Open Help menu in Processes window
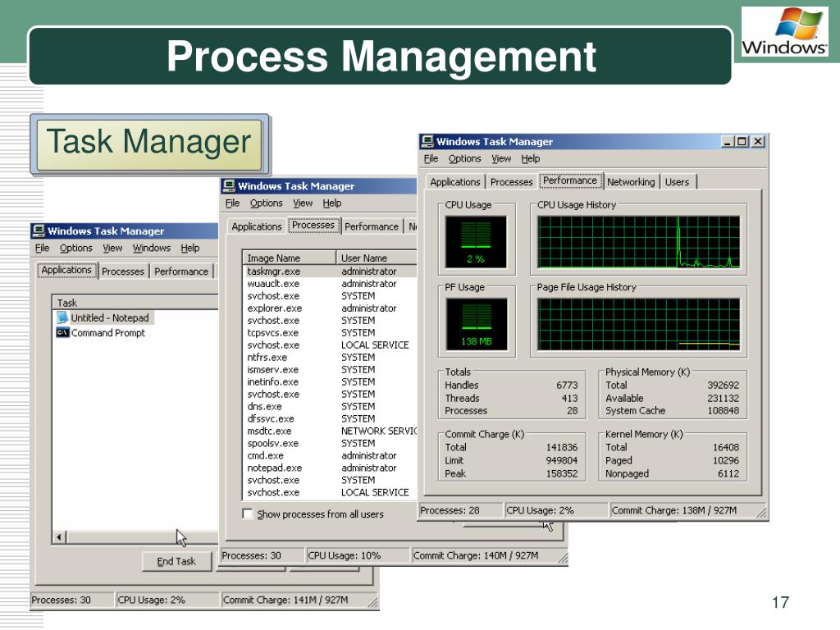Viewport: 840px width, 630px height. (x=331, y=203)
